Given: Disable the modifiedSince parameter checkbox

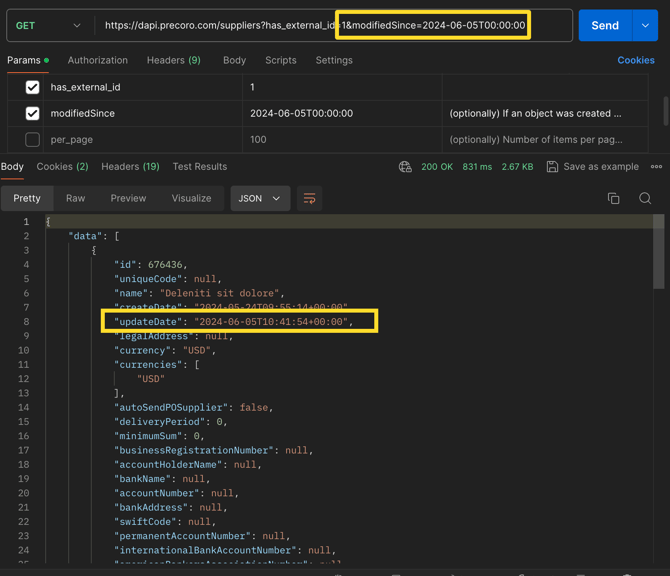Looking at the screenshot, I should (32, 113).
